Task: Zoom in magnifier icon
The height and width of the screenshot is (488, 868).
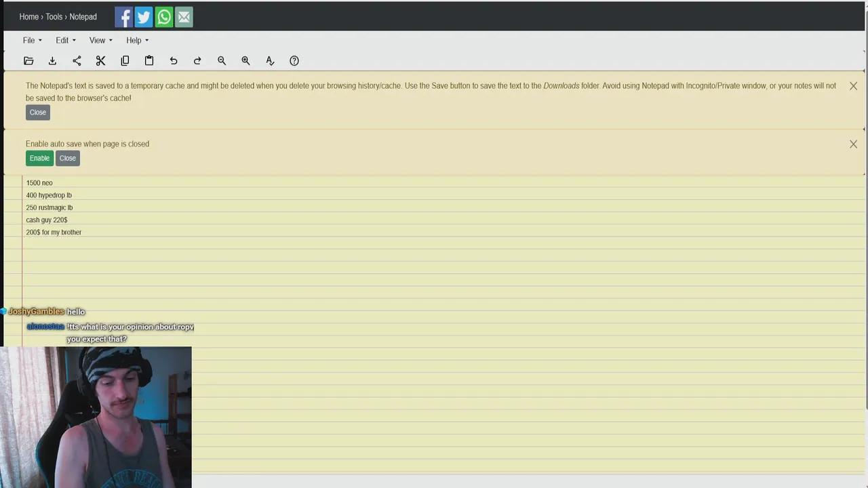Action: pyautogui.click(x=245, y=61)
